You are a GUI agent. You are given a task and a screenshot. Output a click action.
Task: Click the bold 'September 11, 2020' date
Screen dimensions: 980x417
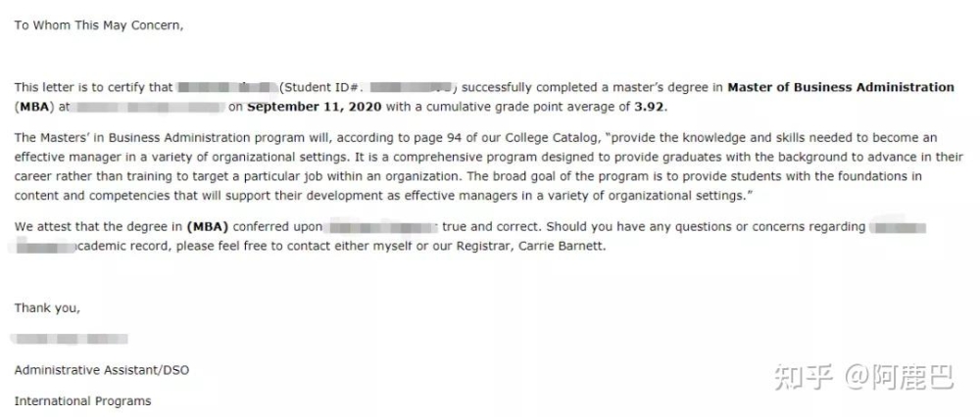(315, 107)
